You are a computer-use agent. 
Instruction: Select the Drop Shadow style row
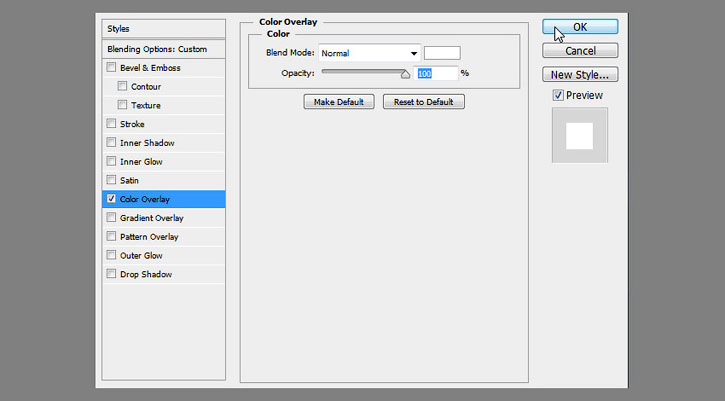164,274
